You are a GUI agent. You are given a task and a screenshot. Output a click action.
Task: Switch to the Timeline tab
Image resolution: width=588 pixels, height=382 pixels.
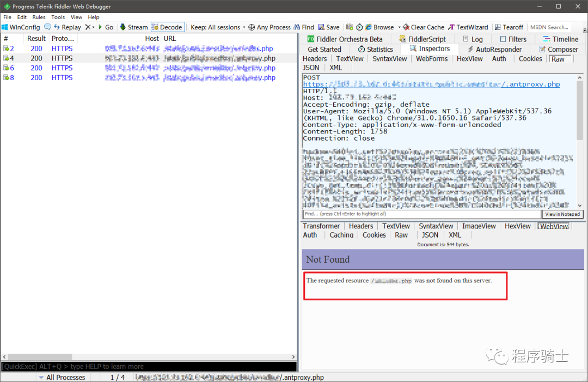pyautogui.click(x=561, y=39)
